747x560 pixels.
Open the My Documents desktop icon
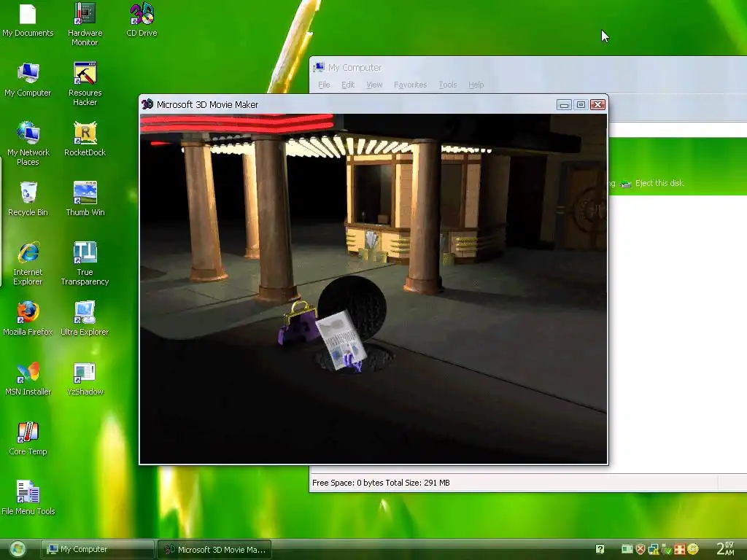pyautogui.click(x=28, y=20)
